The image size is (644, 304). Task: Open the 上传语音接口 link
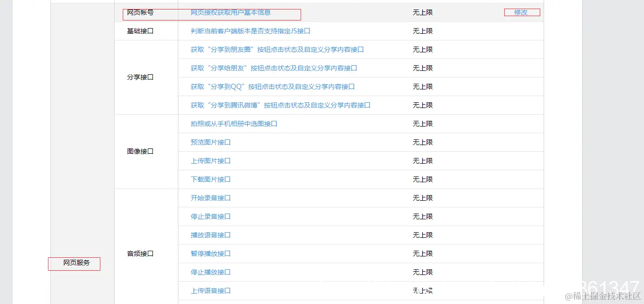point(210,291)
